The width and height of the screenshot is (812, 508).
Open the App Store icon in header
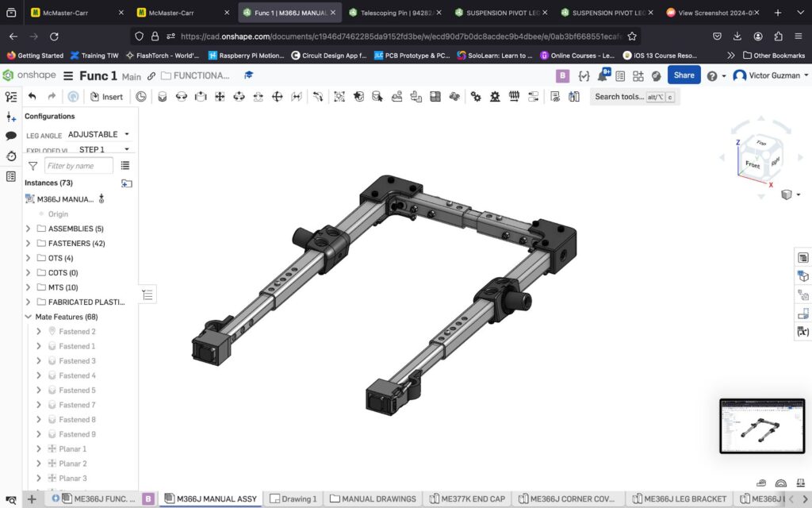638,76
